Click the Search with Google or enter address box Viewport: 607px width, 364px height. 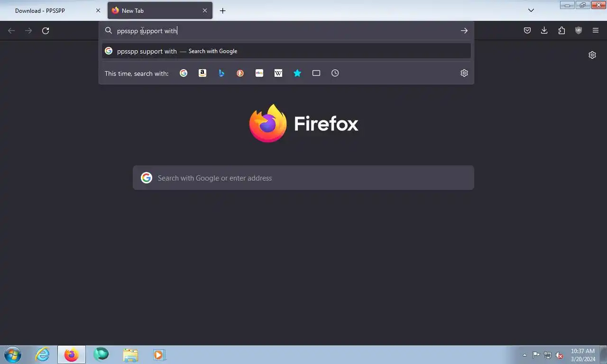(x=303, y=178)
